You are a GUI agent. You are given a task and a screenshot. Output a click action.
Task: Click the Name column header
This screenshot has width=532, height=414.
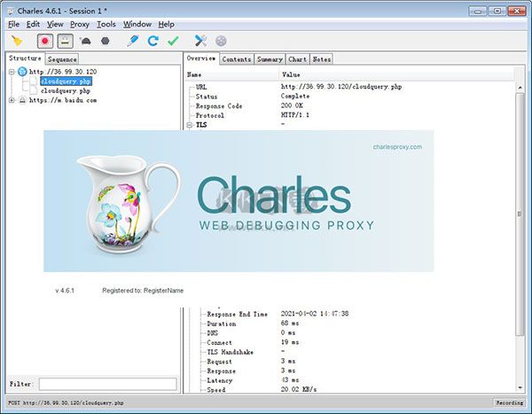coord(232,74)
